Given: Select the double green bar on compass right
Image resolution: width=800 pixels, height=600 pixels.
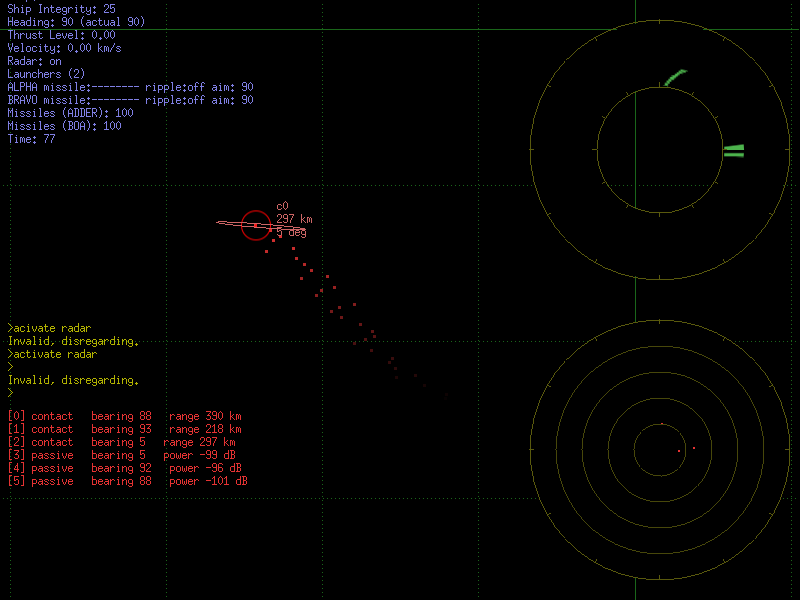Looking at the screenshot, I should coord(734,151).
